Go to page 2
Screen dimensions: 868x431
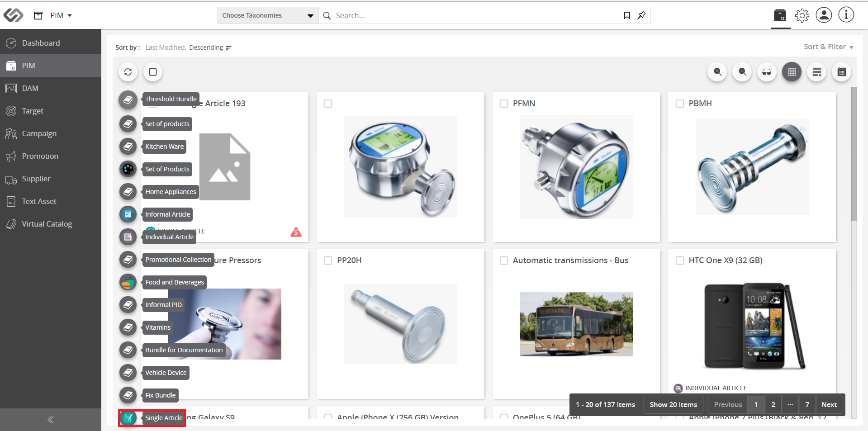coord(773,405)
